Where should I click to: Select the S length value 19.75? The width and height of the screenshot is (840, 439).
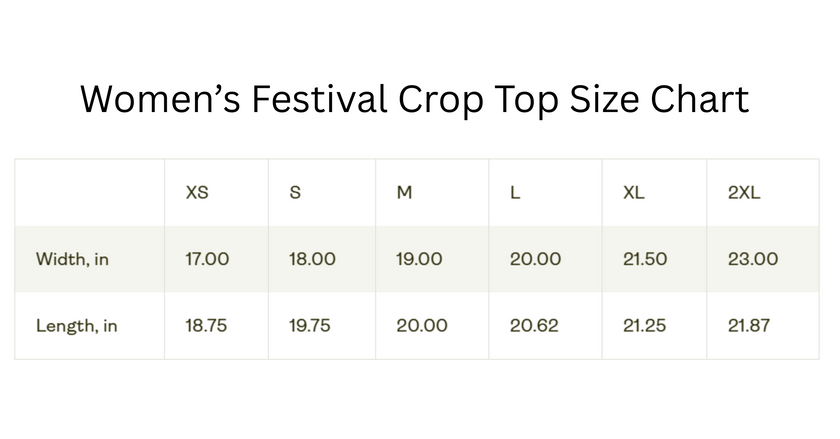312,325
